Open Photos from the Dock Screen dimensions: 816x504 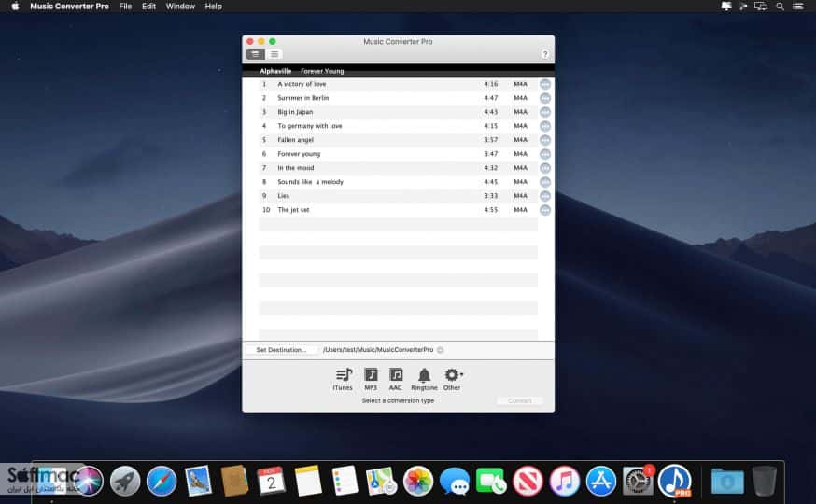418,481
